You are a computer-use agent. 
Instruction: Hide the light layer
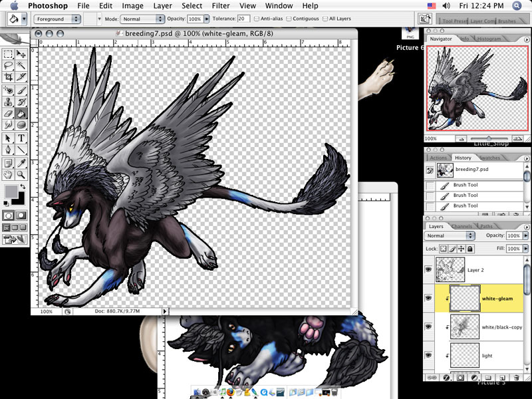click(x=428, y=355)
